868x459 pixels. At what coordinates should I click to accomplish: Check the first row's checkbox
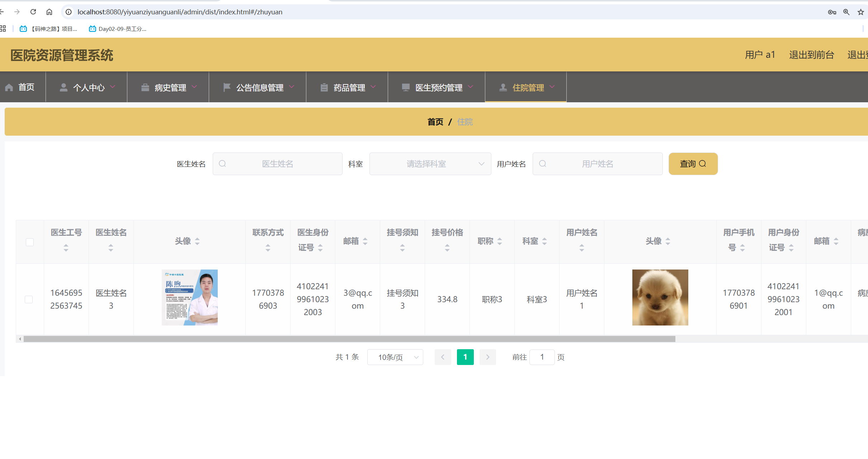pos(29,299)
